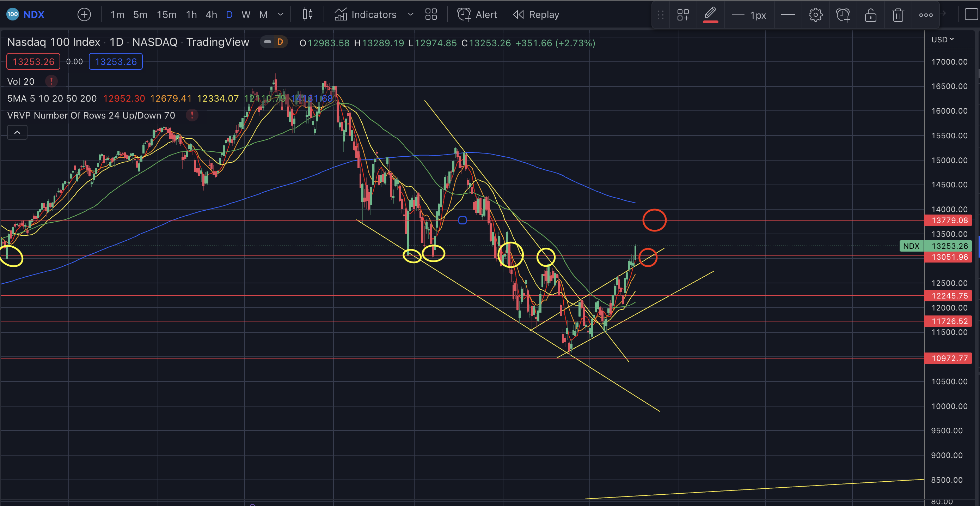This screenshot has height=506, width=980.
Task: Open layout setup grid icon
Action: [431, 14]
